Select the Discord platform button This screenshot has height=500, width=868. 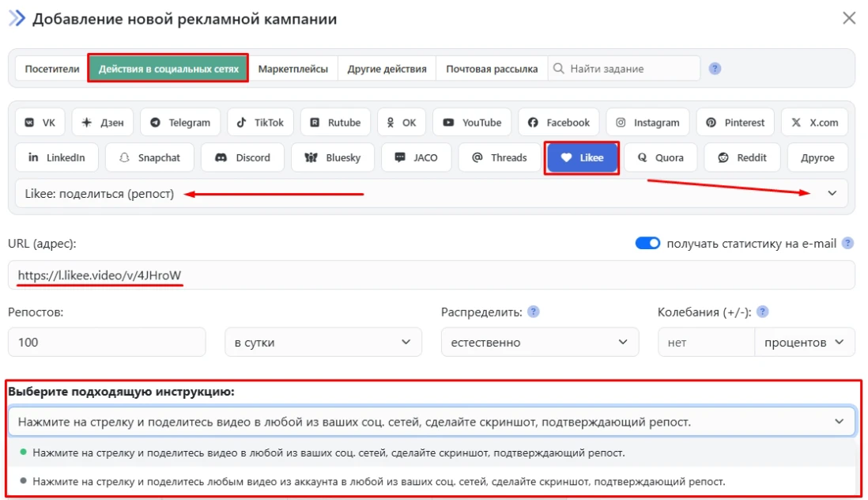pos(242,157)
